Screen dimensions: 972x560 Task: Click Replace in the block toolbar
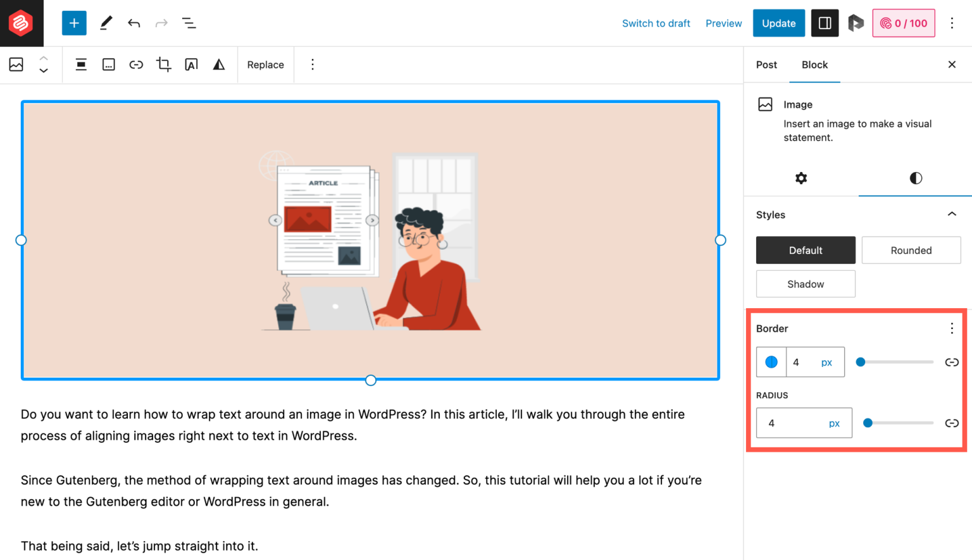click(x=266, y=65)
